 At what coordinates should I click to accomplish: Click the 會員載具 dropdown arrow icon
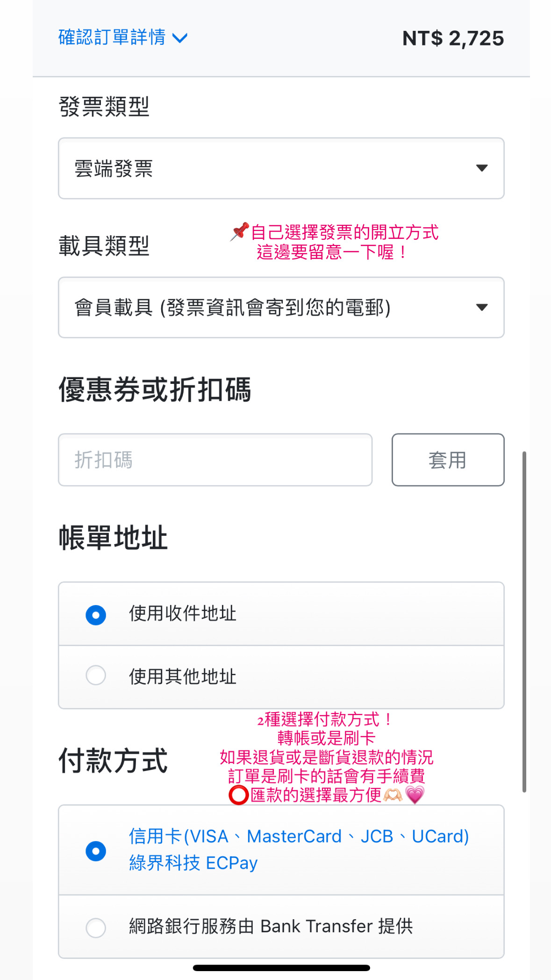(481, 307)
